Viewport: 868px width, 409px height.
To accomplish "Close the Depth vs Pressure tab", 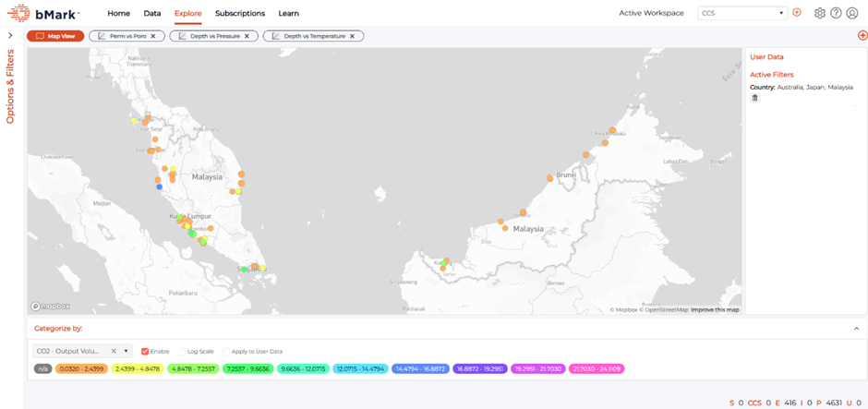I will click(247, 36).
